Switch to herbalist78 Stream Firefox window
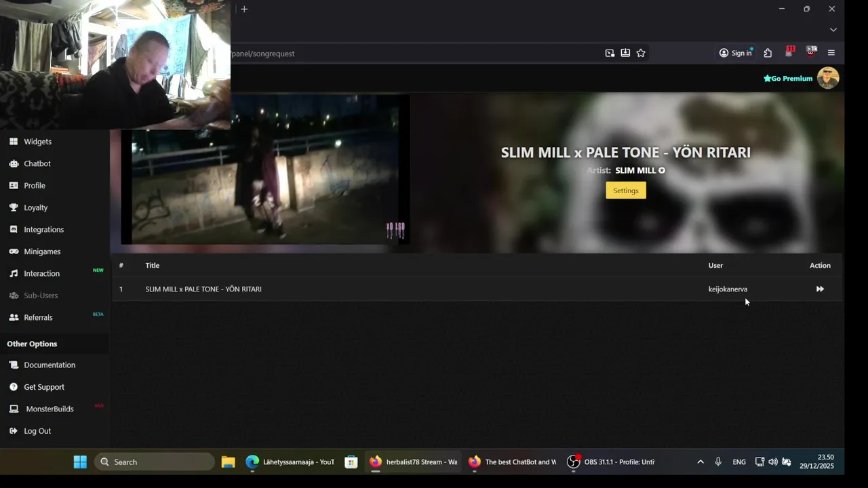 coord(414,462)
